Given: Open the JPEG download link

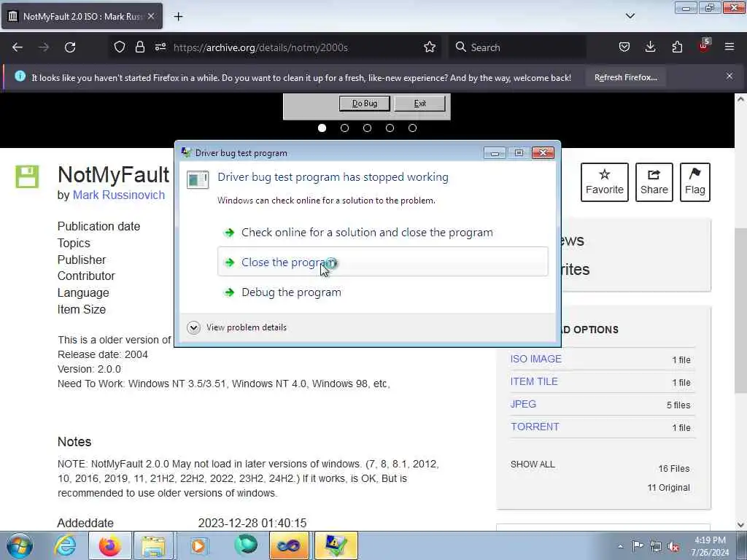Looking at the screenshot, I should pos(523,404).
